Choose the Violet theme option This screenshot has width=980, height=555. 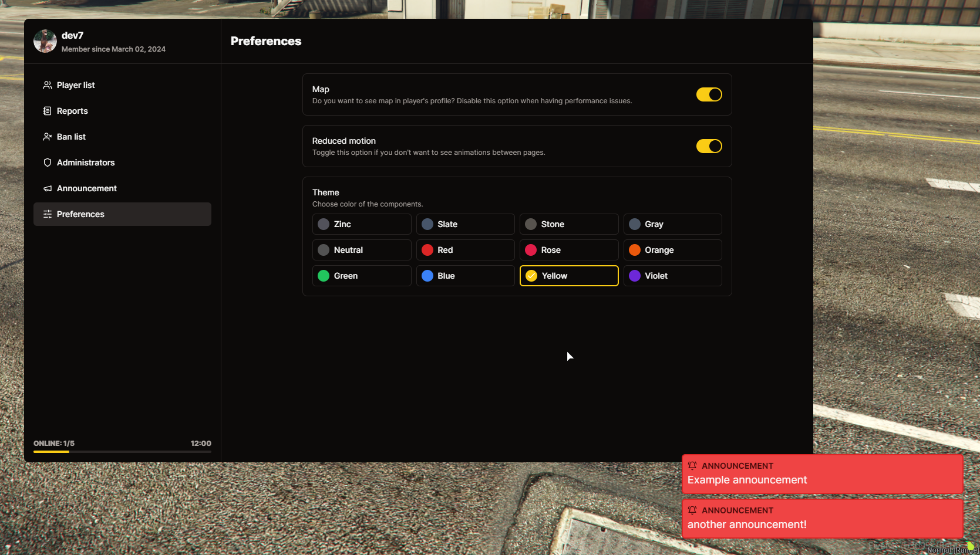pos(672,276)
